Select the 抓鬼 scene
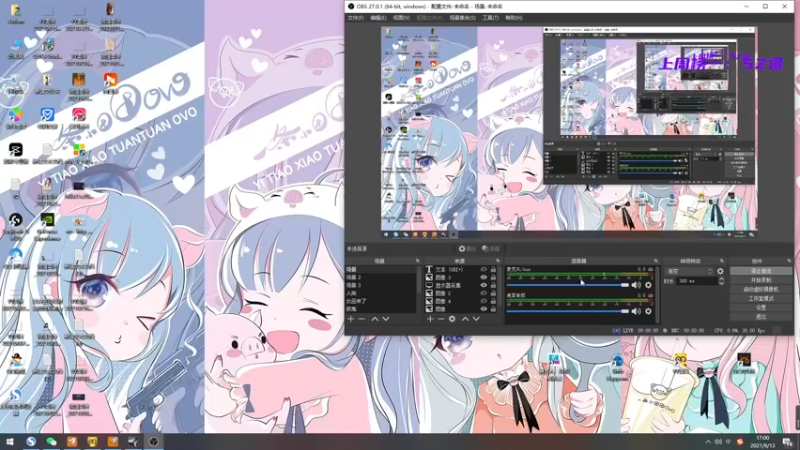This screenshot has height=450, width=800. (381, 309)
